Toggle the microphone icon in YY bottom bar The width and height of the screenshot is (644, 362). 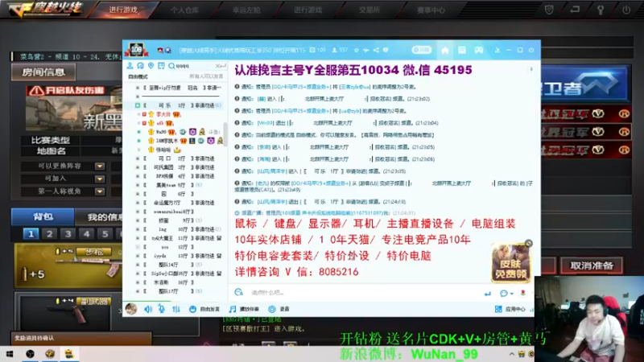pos(162,309)
